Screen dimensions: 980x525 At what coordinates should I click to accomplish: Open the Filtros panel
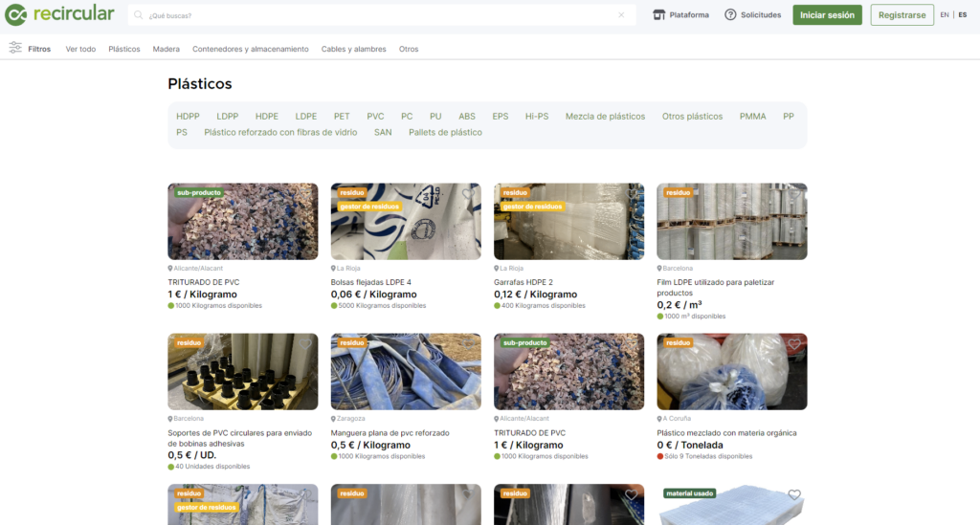click(30, 49)
